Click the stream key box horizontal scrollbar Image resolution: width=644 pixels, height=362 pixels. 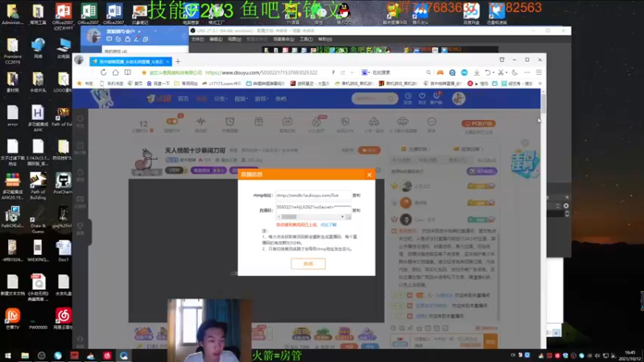tap(311, 216)
